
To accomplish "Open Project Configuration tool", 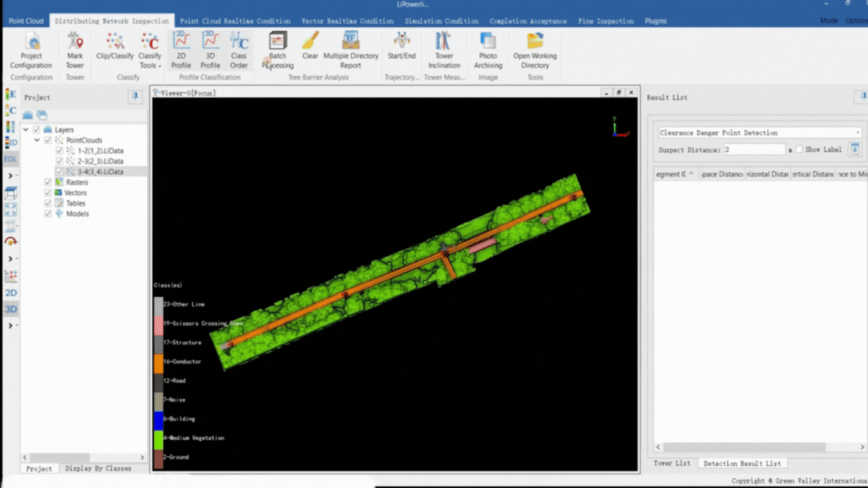I will point(31,50).
